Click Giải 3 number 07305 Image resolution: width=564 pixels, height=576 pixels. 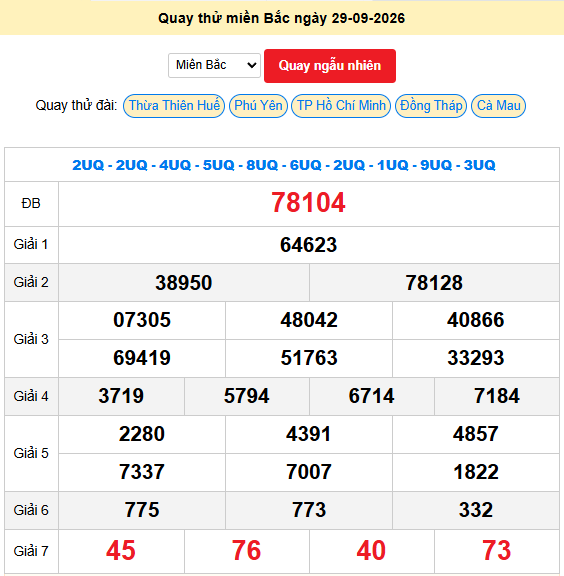click(142, 320)
